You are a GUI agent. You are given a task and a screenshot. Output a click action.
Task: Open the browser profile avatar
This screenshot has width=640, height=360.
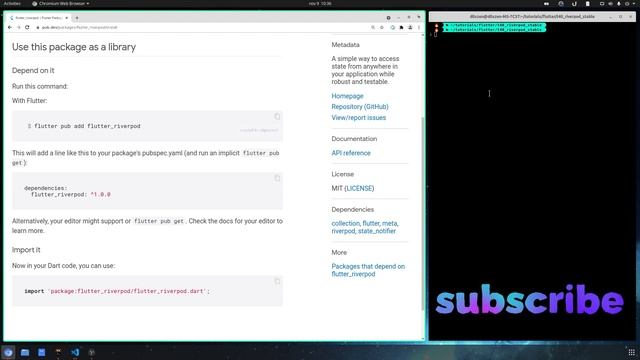[410, 27]
